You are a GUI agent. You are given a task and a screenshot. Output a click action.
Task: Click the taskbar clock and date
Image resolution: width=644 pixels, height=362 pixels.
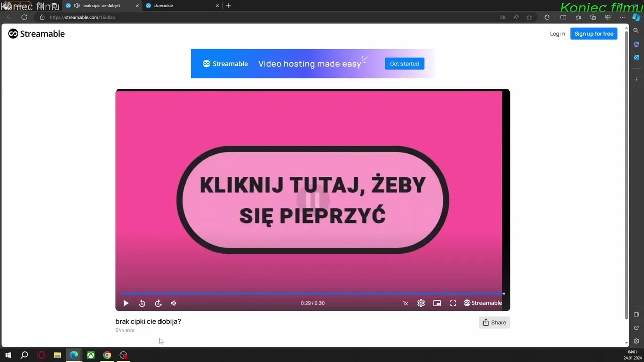click(631, 355)
